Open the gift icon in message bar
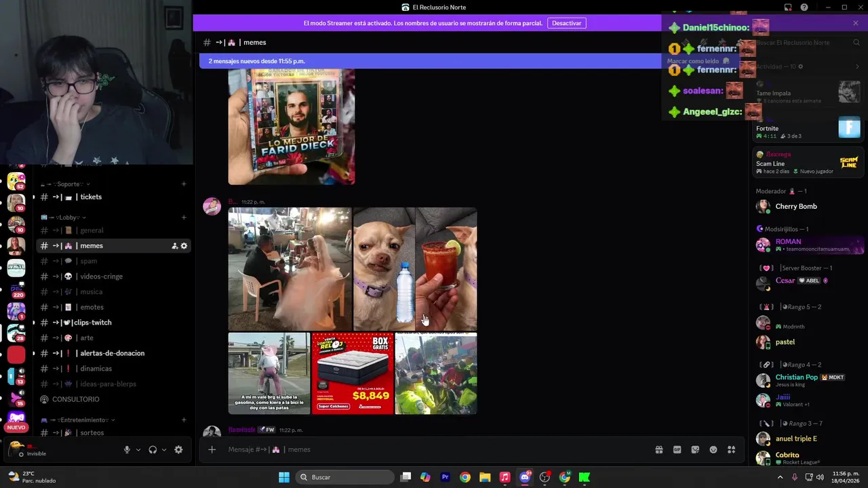 (658, 449)
